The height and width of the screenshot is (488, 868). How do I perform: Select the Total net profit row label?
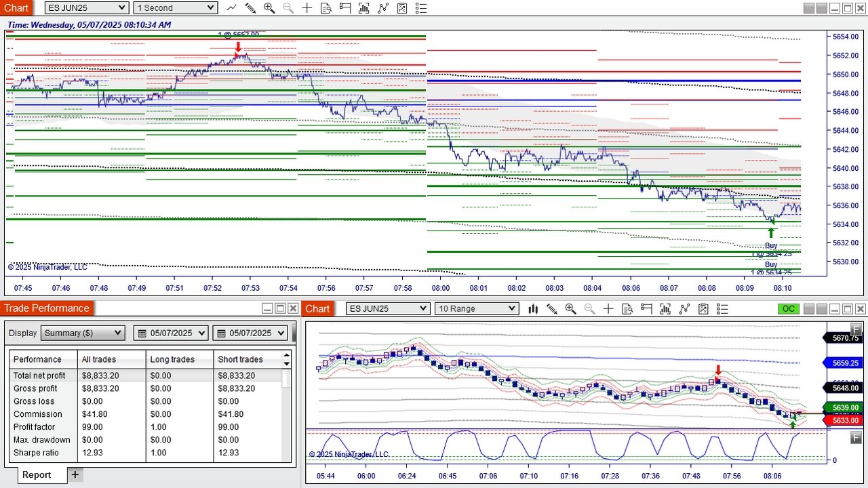tap(39, 375)
